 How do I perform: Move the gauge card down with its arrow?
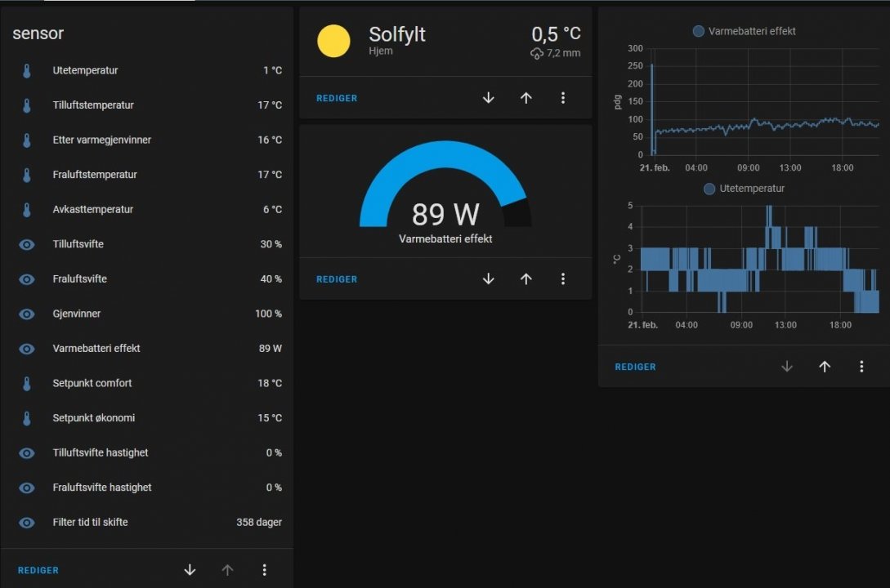488,279
